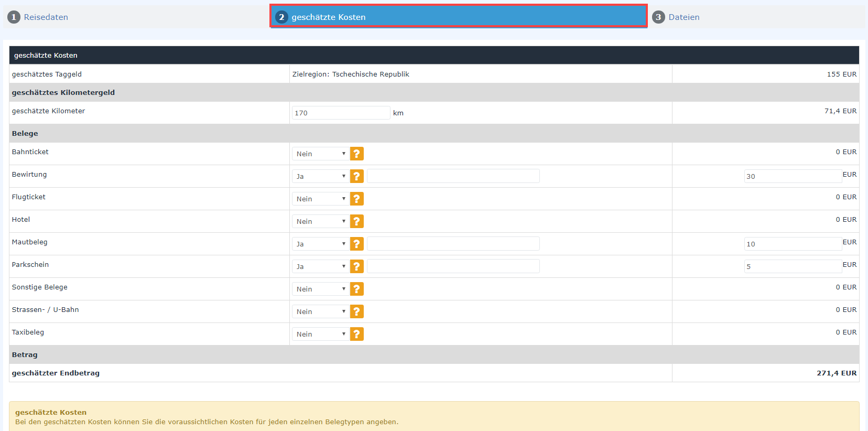Open help icon beside Parkschein
Viewport: 868px width, 431px height.
[x=356, y=266]
